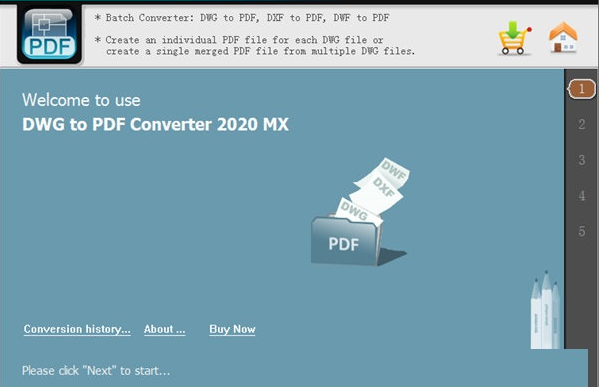Click the 'Please click Next to start' message
This screenshot has width=599, height=387.
[x=96, y=371]
